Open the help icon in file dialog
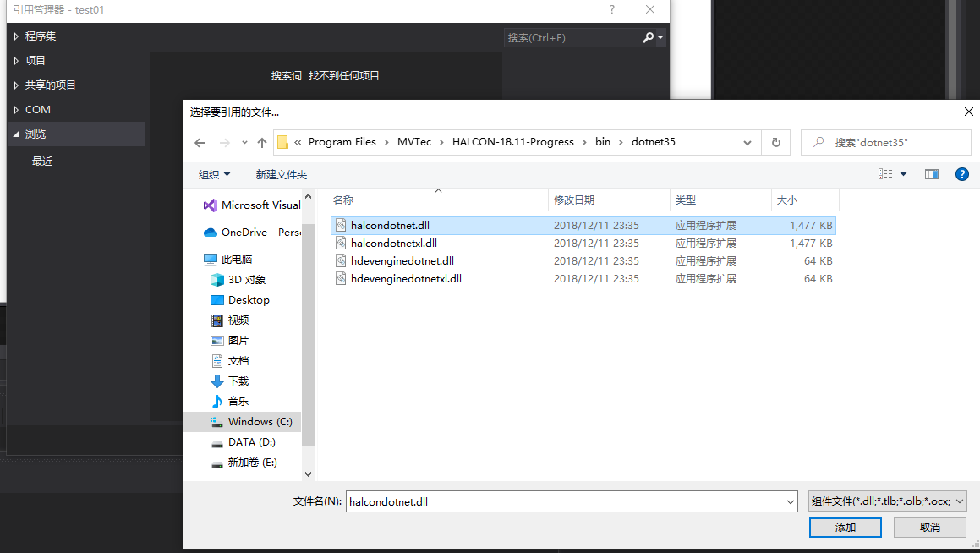980x553 pixels. [961, 174]
